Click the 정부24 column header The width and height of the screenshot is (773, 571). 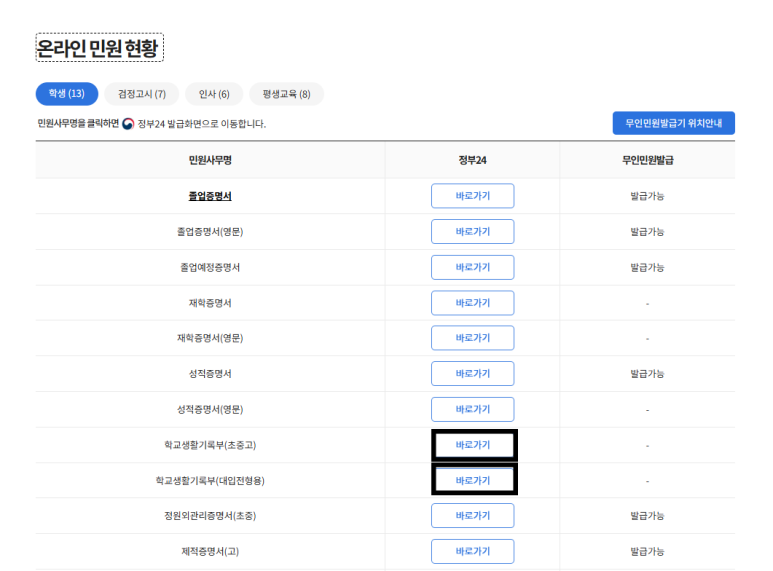(472, 160)
